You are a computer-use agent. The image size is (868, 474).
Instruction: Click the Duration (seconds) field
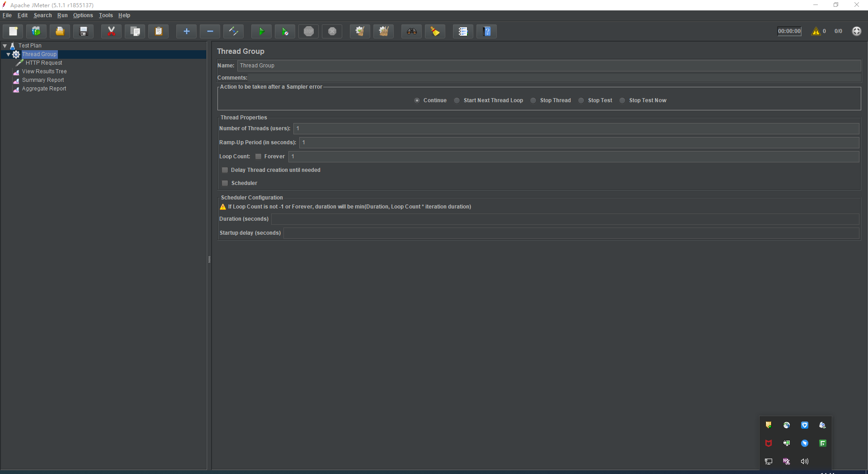pyautogui.click(x=565, y=219)
